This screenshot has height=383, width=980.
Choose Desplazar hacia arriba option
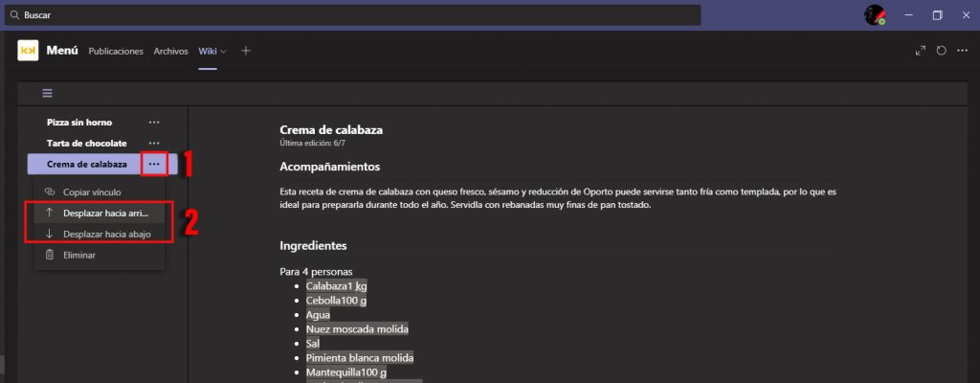coord(100,214)
